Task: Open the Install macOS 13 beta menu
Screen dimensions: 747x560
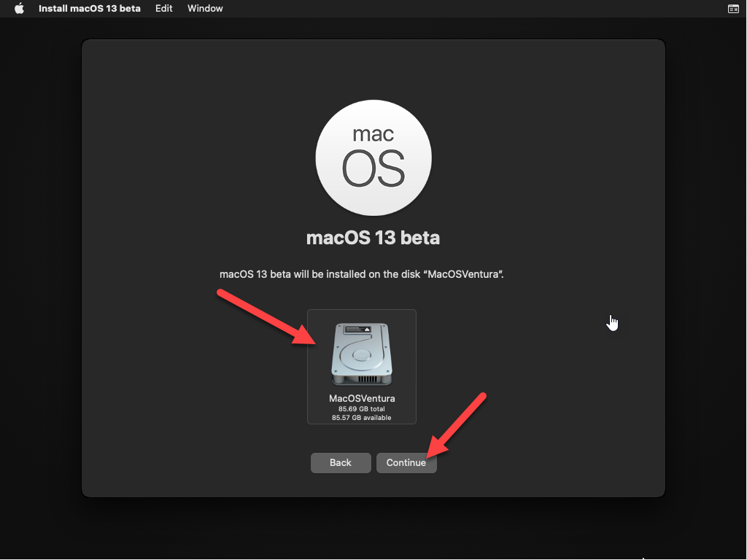Action: (90, 9)
